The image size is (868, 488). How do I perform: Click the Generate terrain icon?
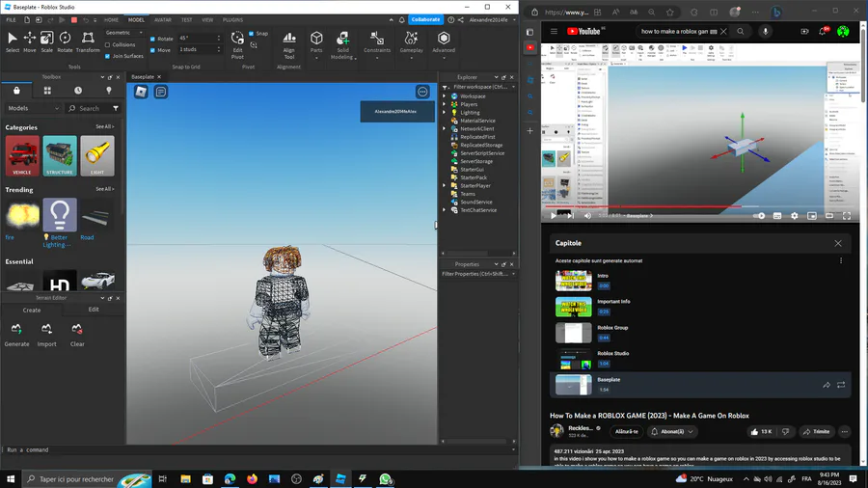(17, 331)
